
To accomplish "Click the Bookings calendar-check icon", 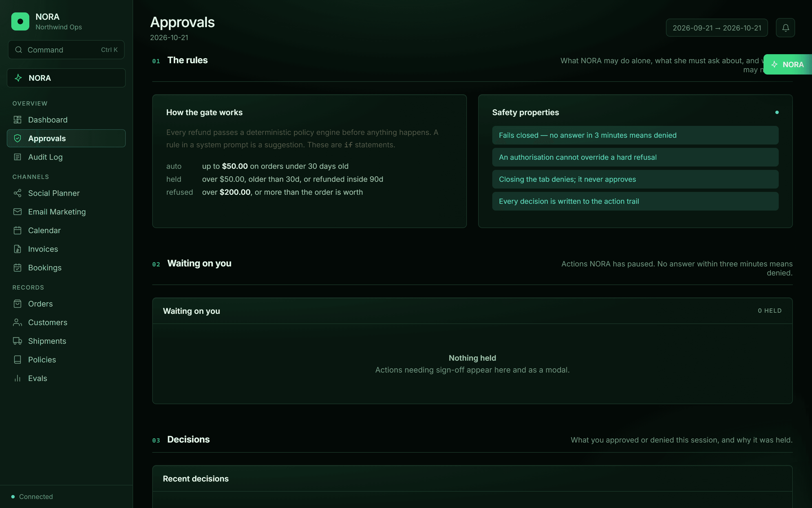I will coord(17,268).
